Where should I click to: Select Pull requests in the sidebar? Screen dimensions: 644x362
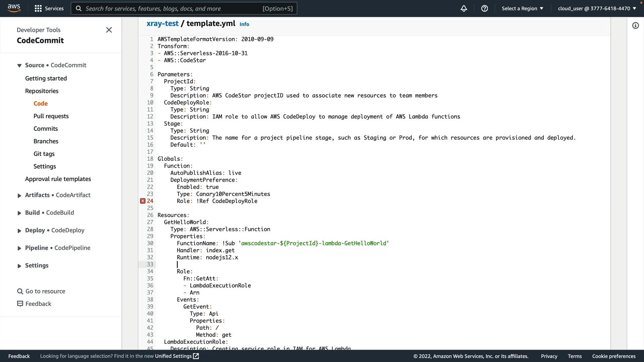click(51, 116)
